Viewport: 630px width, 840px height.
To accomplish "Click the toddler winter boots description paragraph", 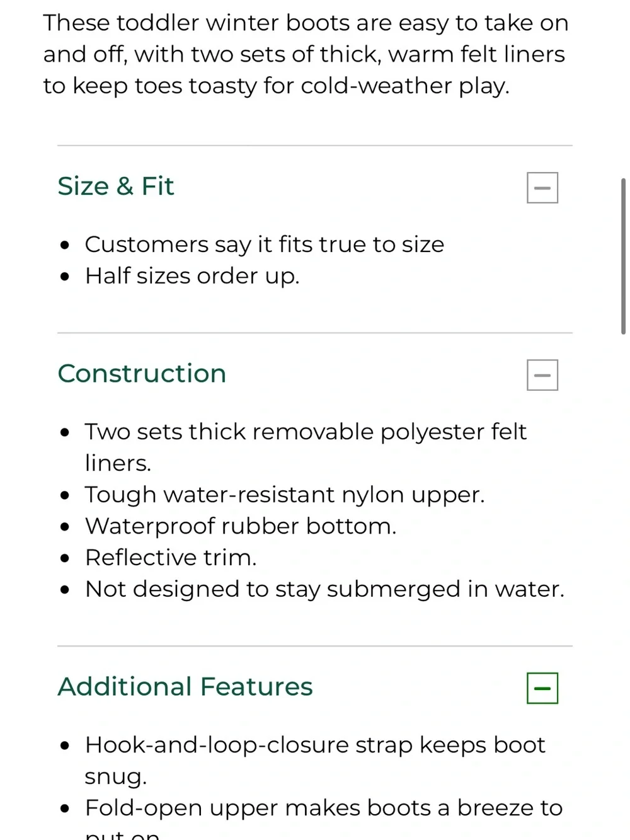I will 306,54.
